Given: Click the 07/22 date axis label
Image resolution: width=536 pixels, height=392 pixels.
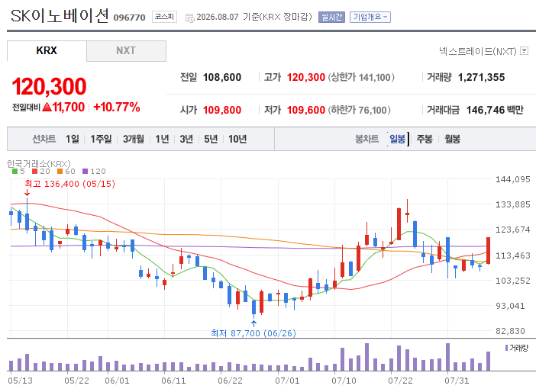Looking at the screenshot, I should point(400,381).
